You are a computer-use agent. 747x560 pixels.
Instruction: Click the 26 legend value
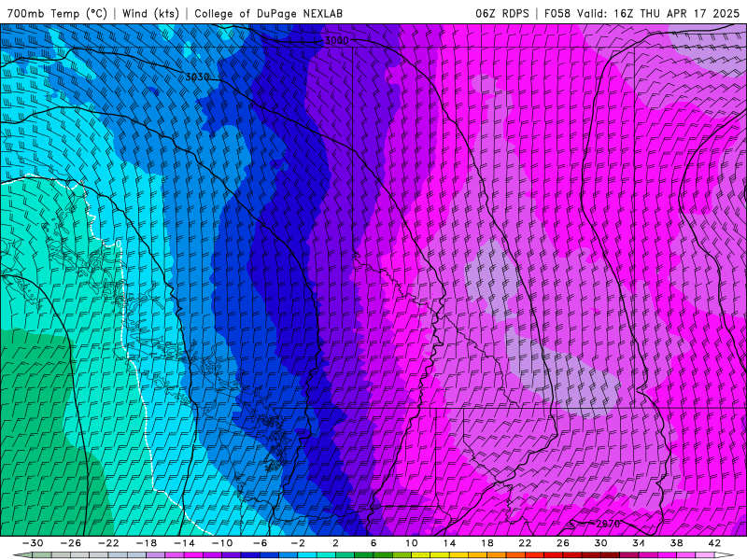click(563, 543)
